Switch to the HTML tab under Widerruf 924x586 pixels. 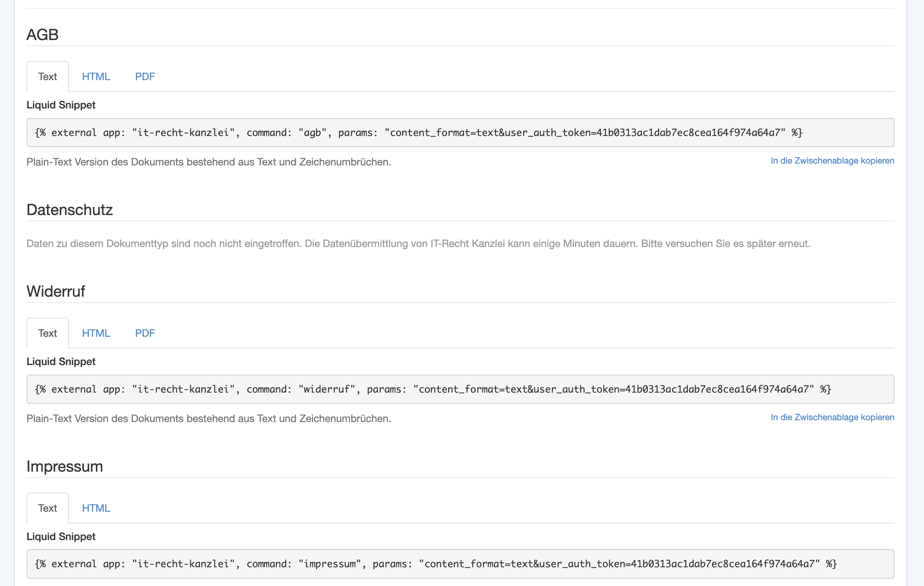tap(96, 333)
